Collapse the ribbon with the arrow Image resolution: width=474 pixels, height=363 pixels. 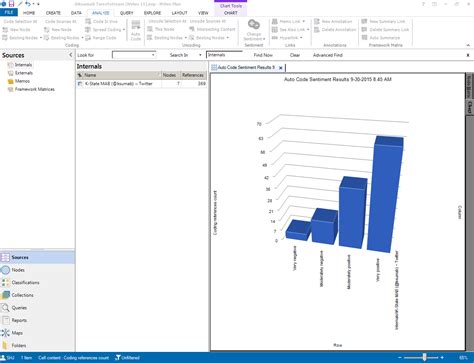click(468, 45)
